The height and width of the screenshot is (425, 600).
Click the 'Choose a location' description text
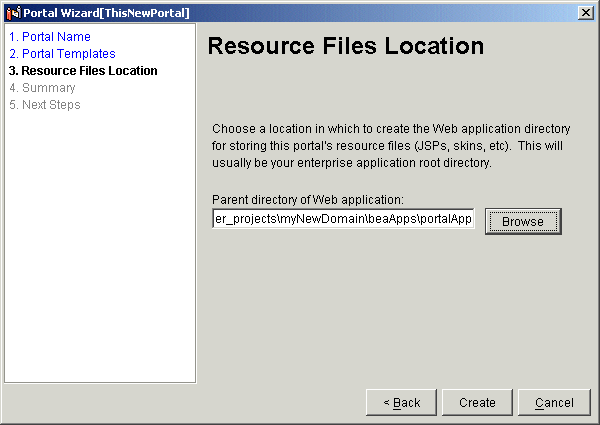click(391, 146)
